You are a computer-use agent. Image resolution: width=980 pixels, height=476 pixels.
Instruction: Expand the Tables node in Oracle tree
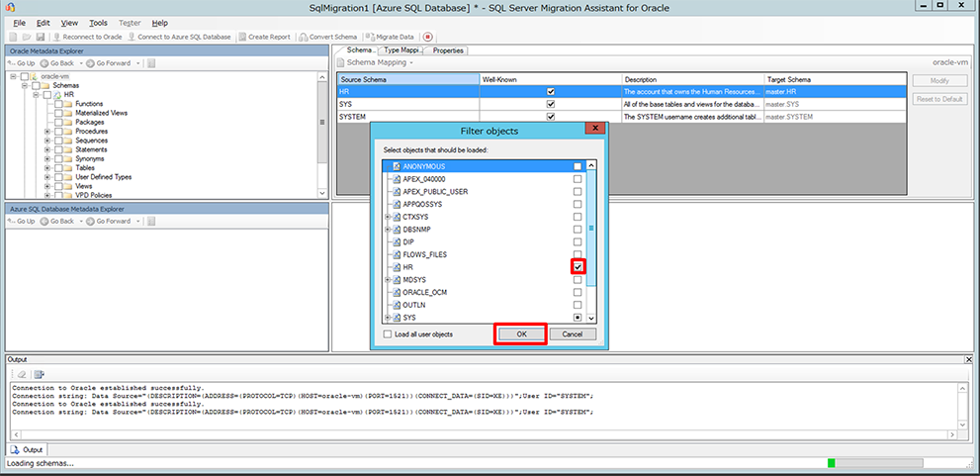pyautogui.click(x=47, y=167)
